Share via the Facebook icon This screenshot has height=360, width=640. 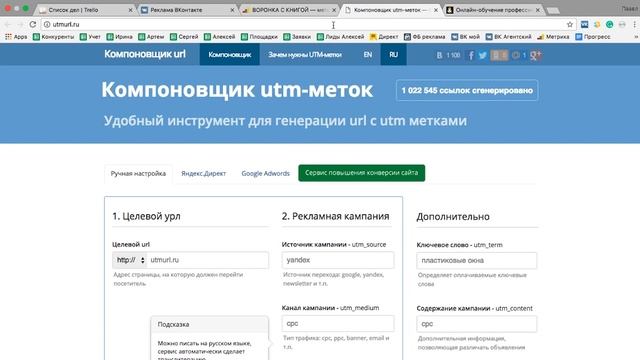pos(471,55)
